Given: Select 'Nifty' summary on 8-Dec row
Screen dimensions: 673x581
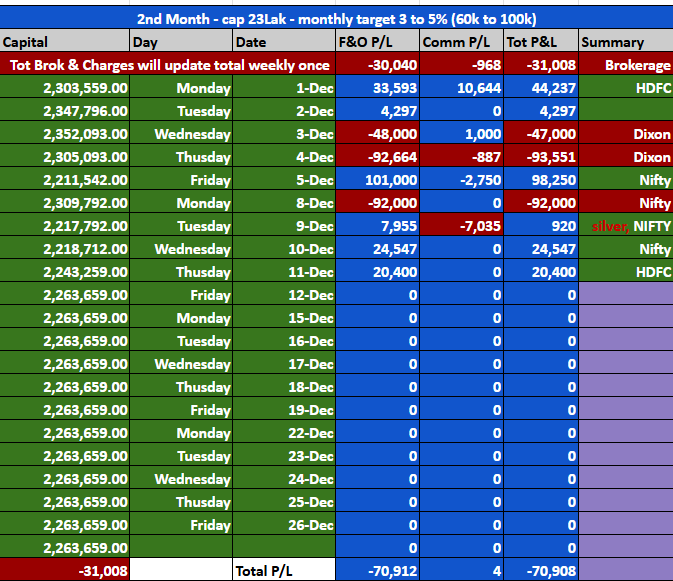Looking at the screenshot, I should (x=626, y=203).
